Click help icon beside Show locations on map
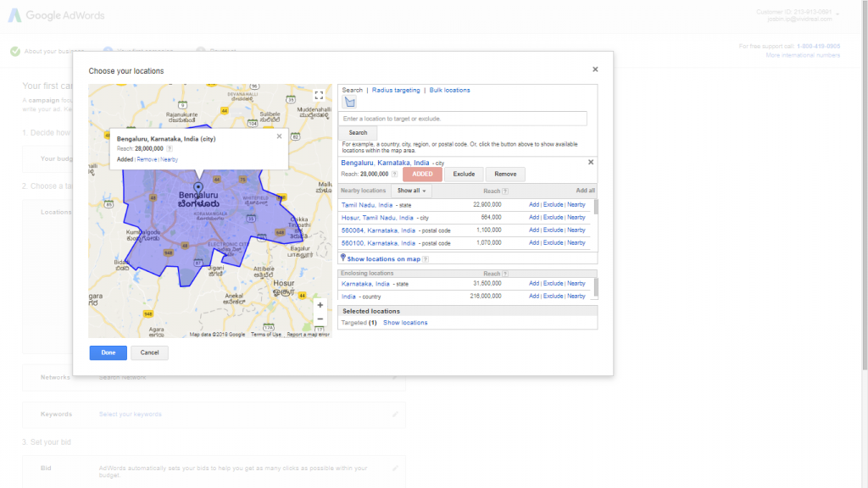868x488 pixels. point(426,259)
